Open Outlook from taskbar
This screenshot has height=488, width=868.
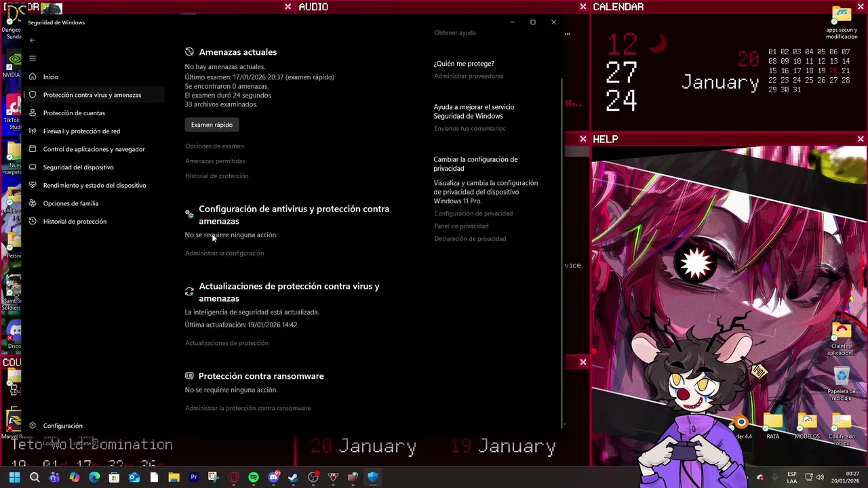point(134,477)
